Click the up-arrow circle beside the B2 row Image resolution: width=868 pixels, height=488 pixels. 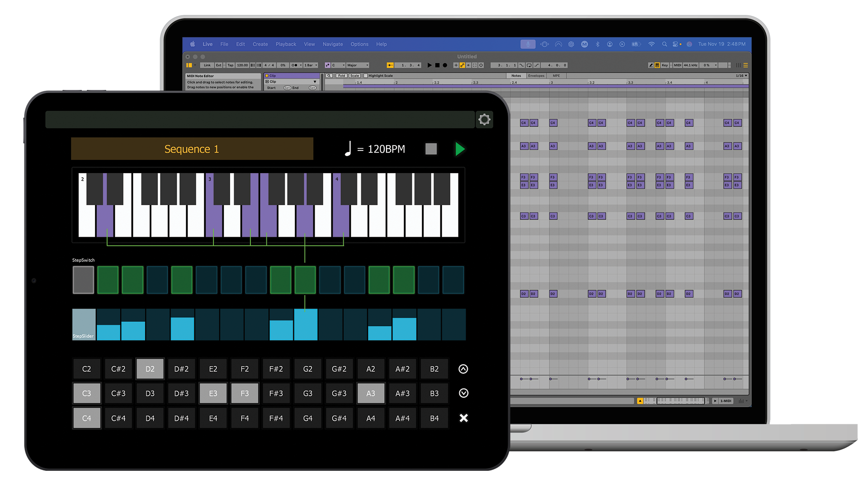(x=463, y=369)
